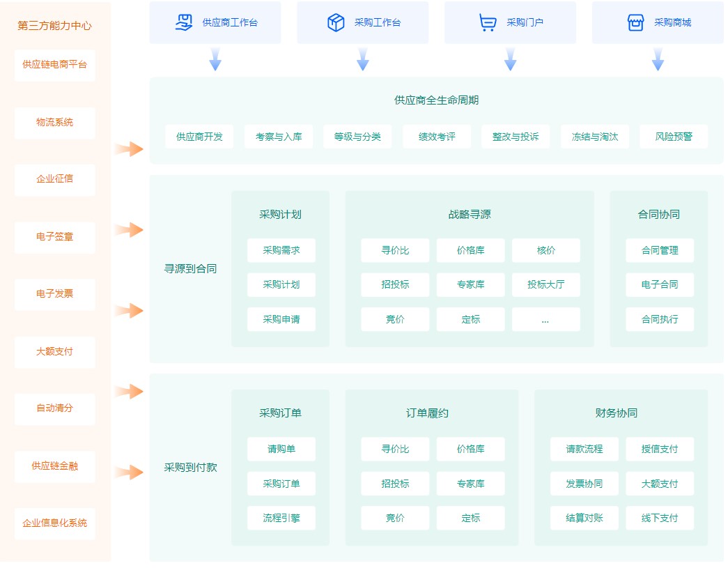
Task: Click the 采购到付款 section label
Action: tap(190, 467)
